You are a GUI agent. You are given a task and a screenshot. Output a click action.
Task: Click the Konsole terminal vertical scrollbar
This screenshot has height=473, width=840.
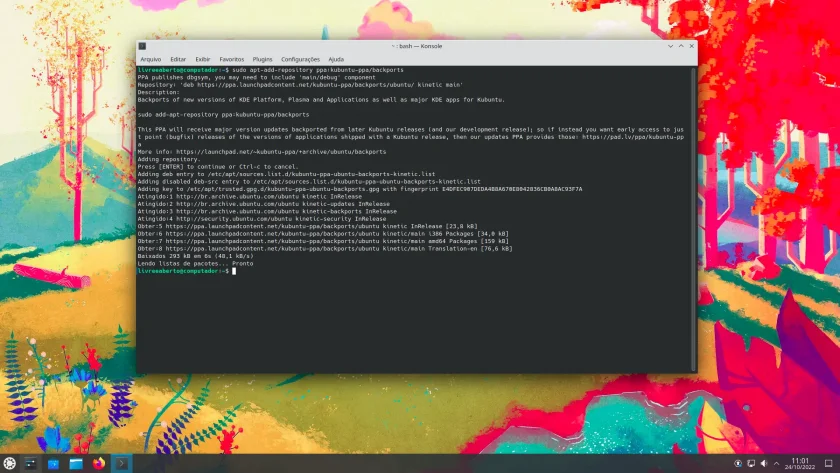tap(694, 219)
